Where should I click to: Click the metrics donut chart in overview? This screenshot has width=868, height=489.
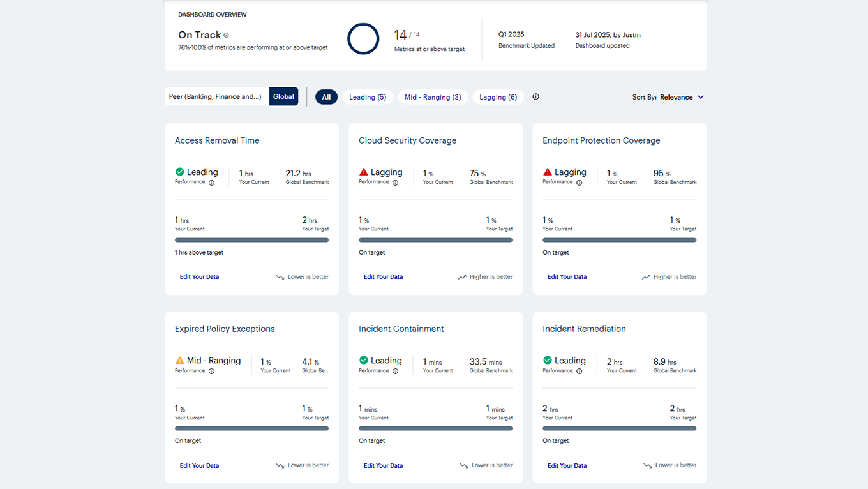pos(363,39)
